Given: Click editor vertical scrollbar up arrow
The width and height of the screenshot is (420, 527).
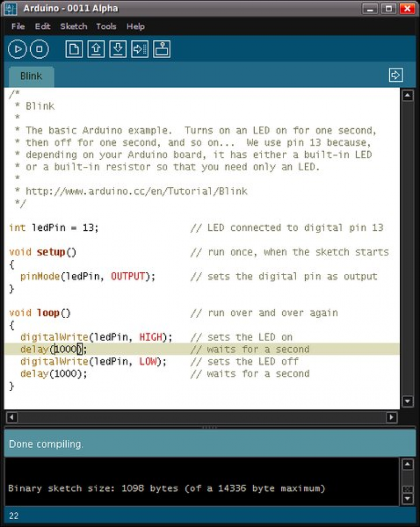Looking at the screenshot, I should [x=408, y=96].
